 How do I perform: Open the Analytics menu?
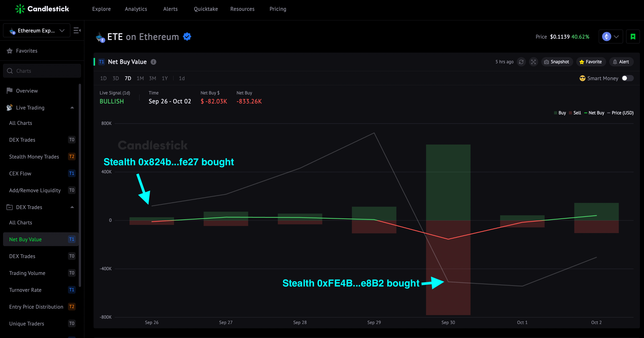coord(136,9)
